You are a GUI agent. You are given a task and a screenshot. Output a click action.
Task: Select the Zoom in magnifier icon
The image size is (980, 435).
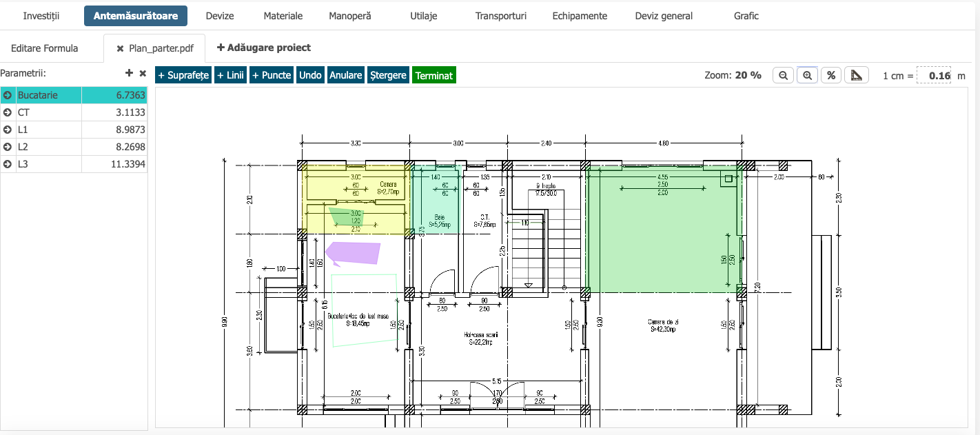pyautogui.click(x=806, y=75)
